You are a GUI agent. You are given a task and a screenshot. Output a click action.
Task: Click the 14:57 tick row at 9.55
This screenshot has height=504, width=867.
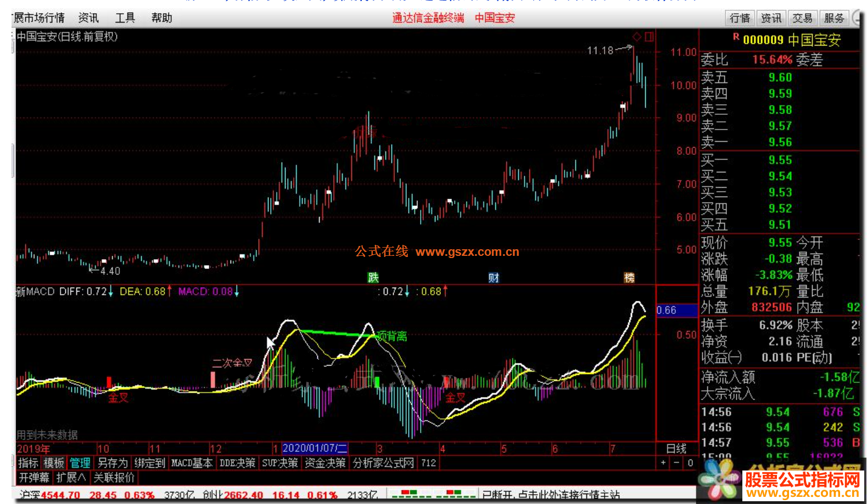(780, 443)
